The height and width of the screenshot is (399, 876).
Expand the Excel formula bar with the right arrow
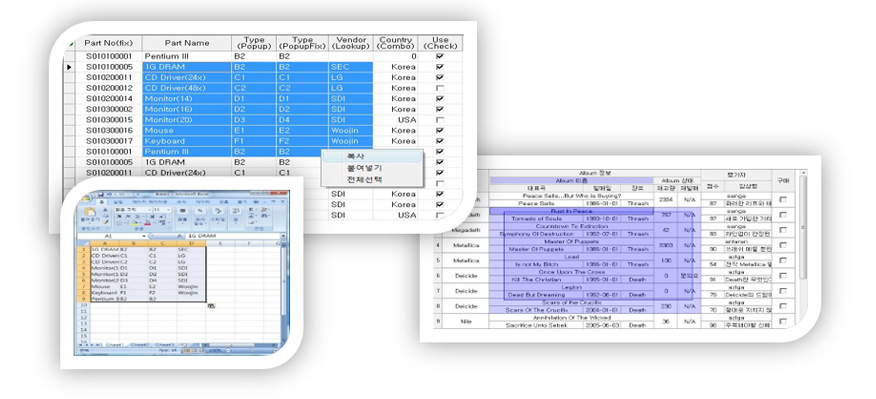pyautogui.click(x=283, y=236)
